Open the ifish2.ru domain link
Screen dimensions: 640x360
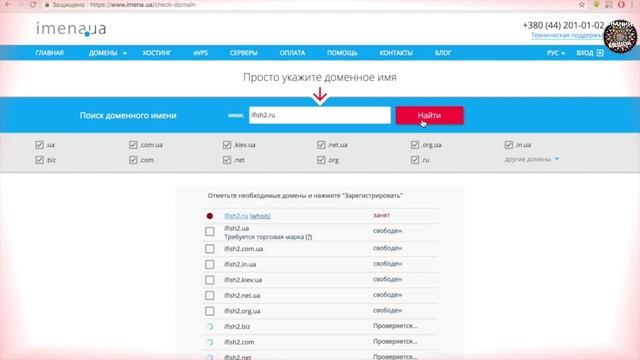coord(236,216)
